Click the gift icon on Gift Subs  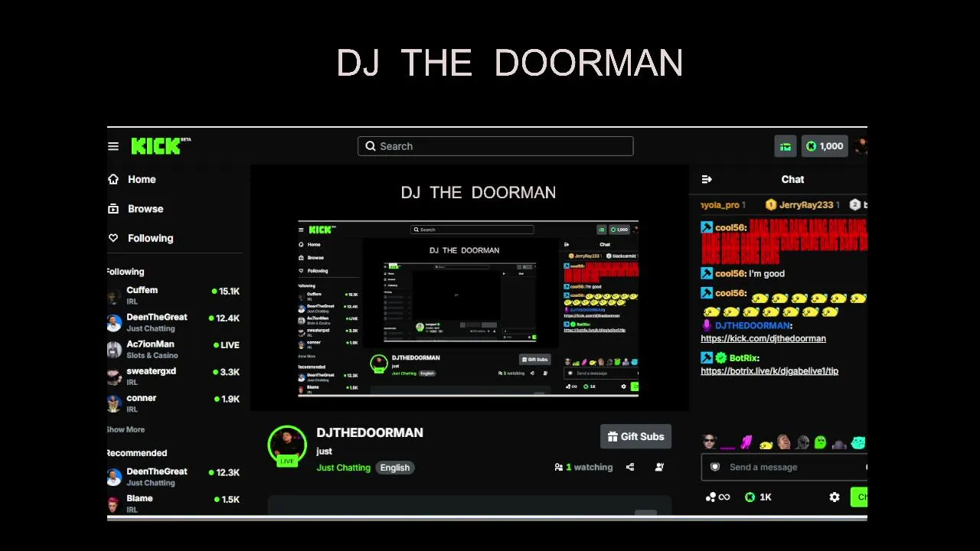(612, 436)
